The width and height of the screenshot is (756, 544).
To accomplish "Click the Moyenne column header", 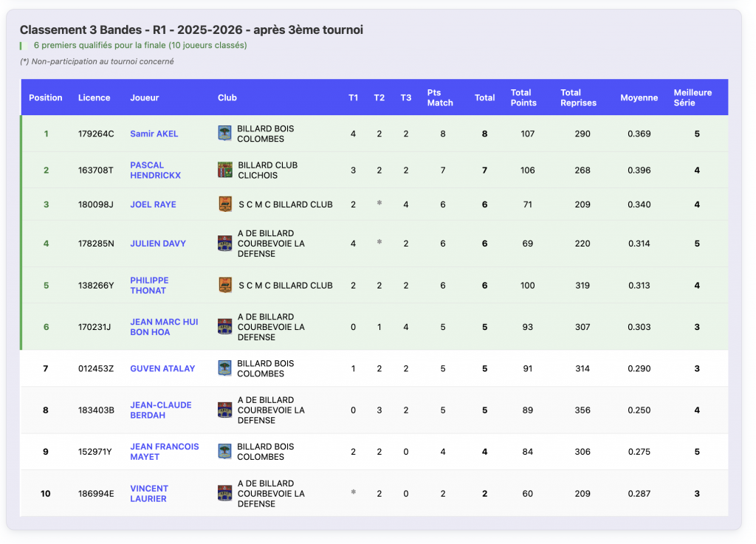I will pos(639,97).
